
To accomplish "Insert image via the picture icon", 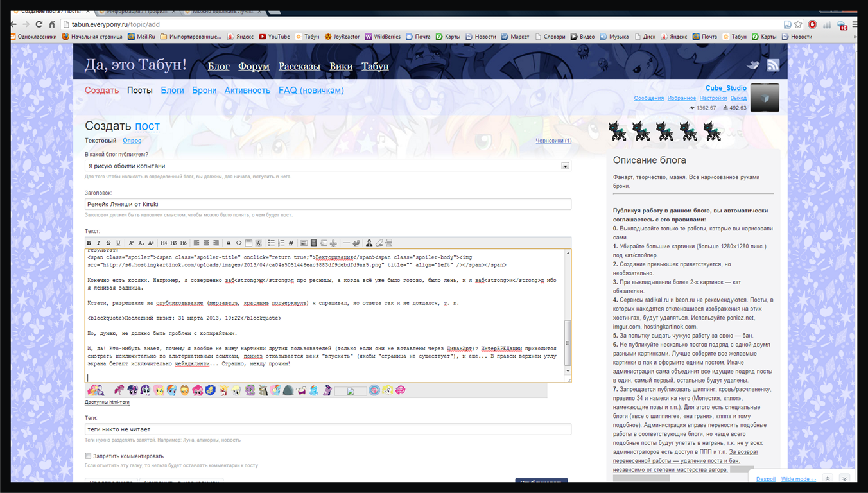I will click(x=304, y=243).
